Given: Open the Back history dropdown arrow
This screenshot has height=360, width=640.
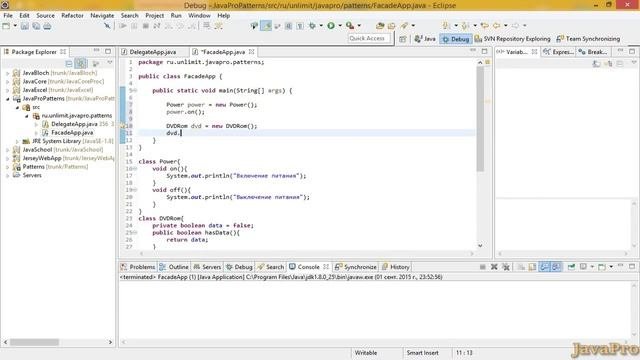Looking at the screenshot, I should [x=506, y=26].
